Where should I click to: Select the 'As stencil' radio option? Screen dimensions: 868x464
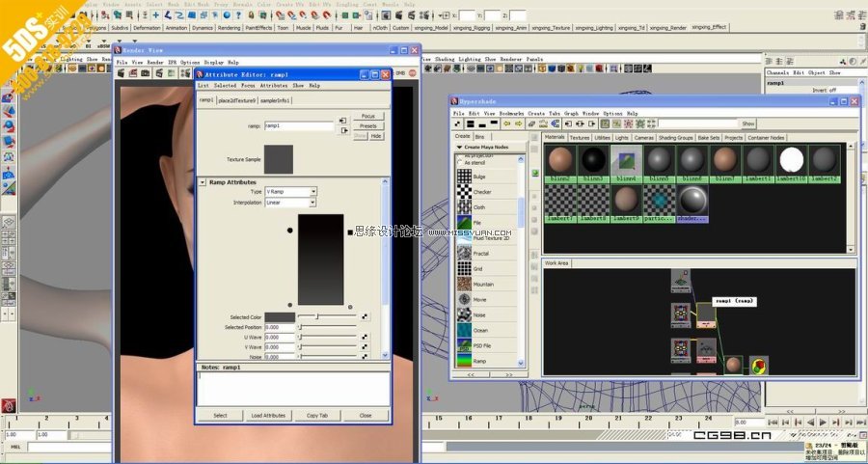tap(458, 163)
